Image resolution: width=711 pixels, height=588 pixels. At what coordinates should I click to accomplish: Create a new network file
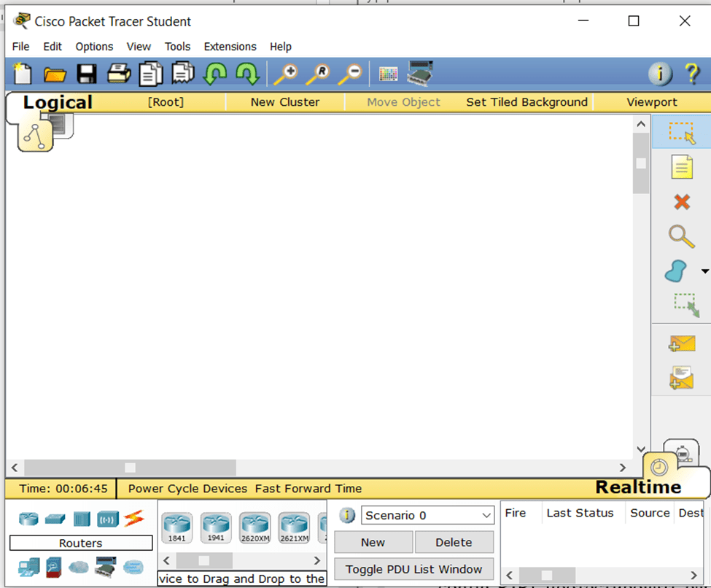coord(22,74)
